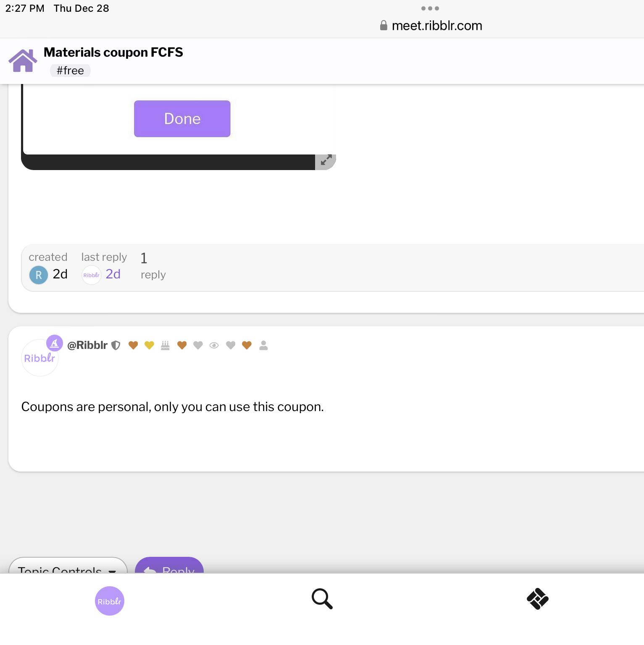Expand the embedded image with arrows icon
Viewport: 644px width, 645px height.
[326, 160]
